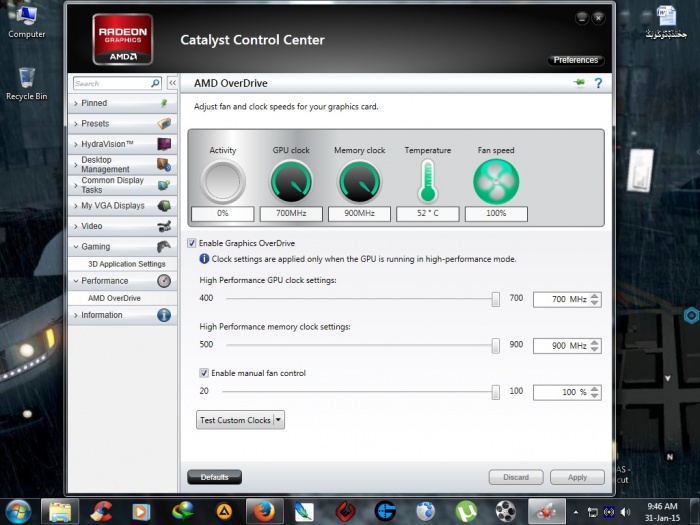Show hidden tray icons arrow
The image size is (700, 525).
(x=576, y=512)
